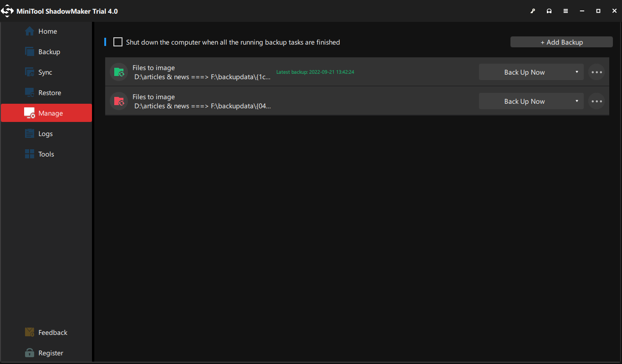This screenshot has width=622, height=364.
Task: Click the MiniTool ShadowMaker logo
Action: pos(7,10)
